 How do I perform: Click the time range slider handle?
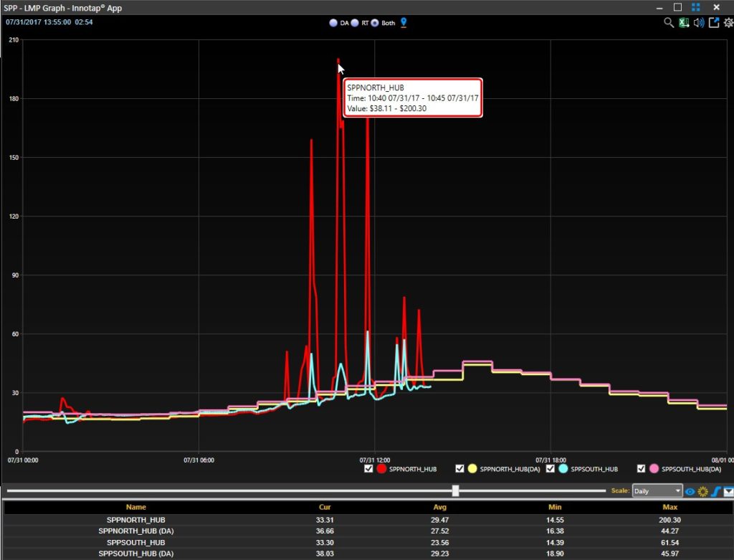point(455,490)
